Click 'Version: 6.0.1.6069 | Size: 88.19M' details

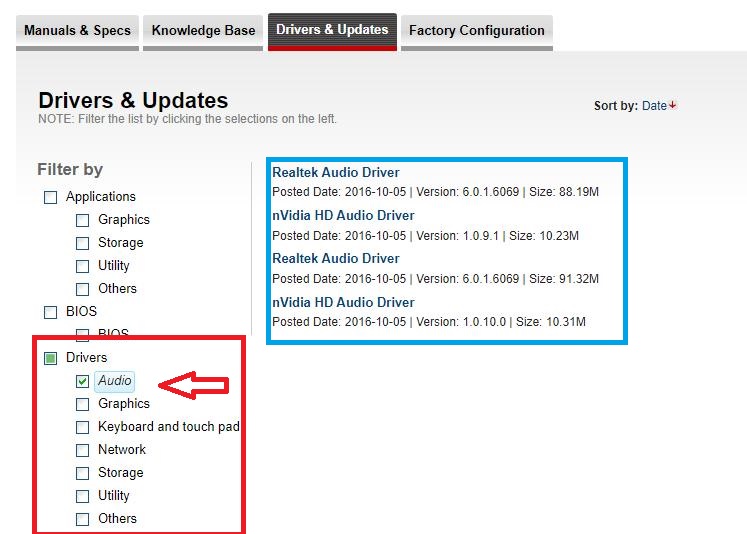click(507, 192)
